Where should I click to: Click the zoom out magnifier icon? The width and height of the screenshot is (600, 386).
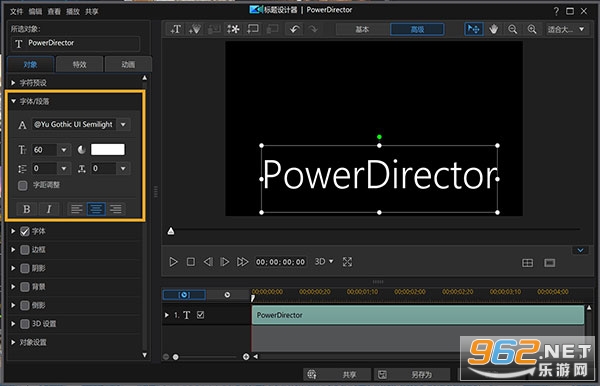(x=512, y=29)
